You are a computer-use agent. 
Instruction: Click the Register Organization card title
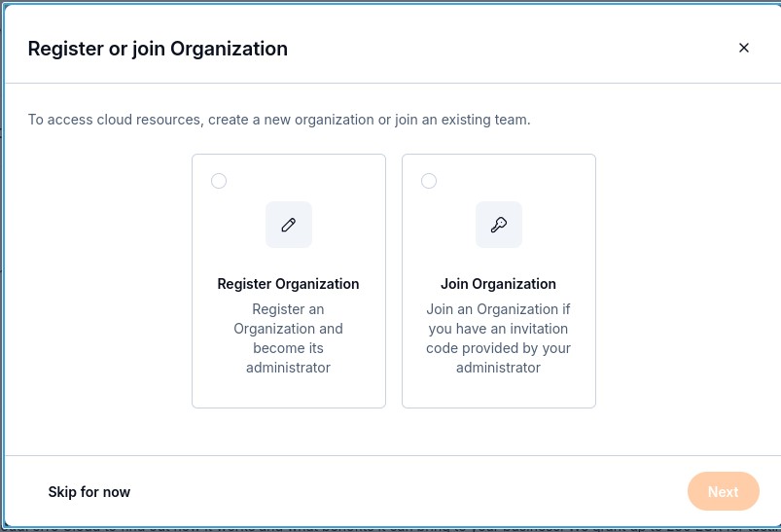[288, 284]
